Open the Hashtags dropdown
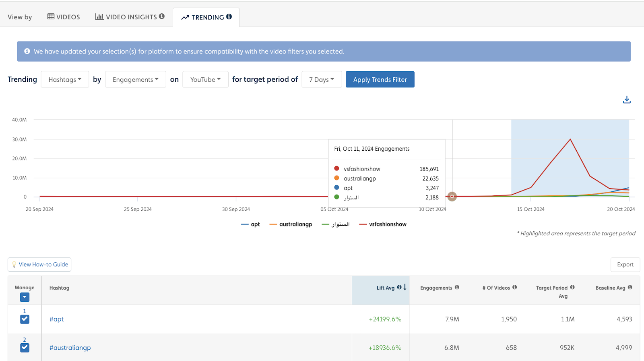 [65, 79]
